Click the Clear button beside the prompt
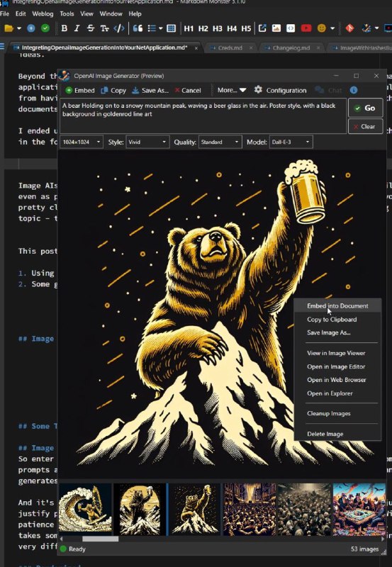This screenshot has width=392, height=567. (365, 127)
